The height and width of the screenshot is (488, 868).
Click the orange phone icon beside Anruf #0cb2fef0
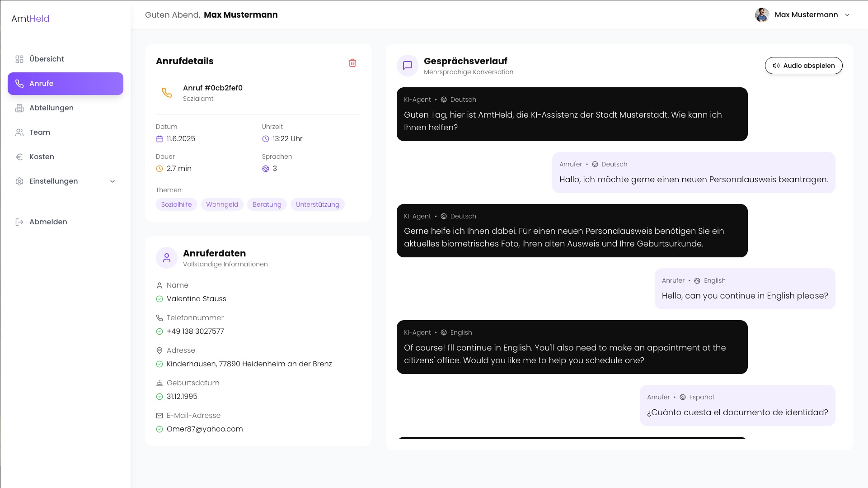[167, 93]
